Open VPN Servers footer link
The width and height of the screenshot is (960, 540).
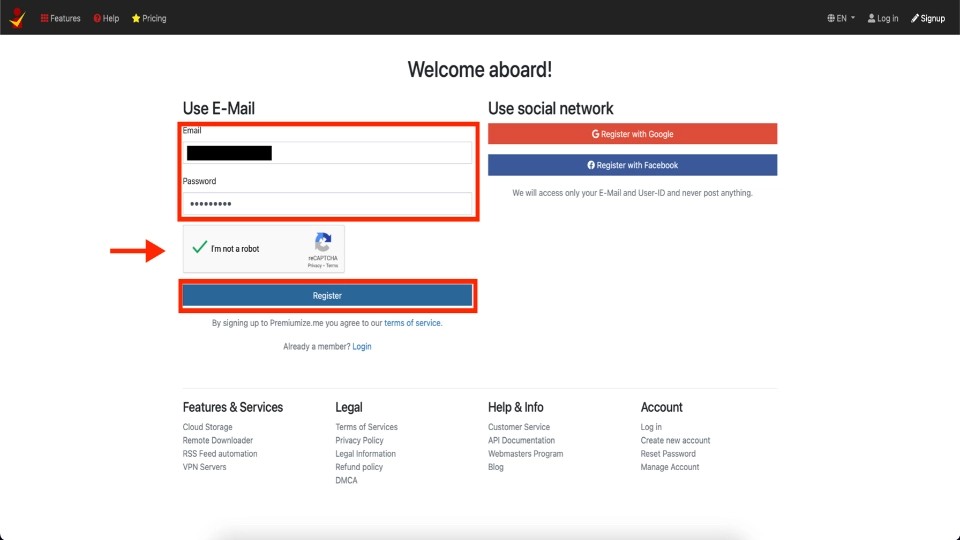pyautogui.click(x=204, y=467)
